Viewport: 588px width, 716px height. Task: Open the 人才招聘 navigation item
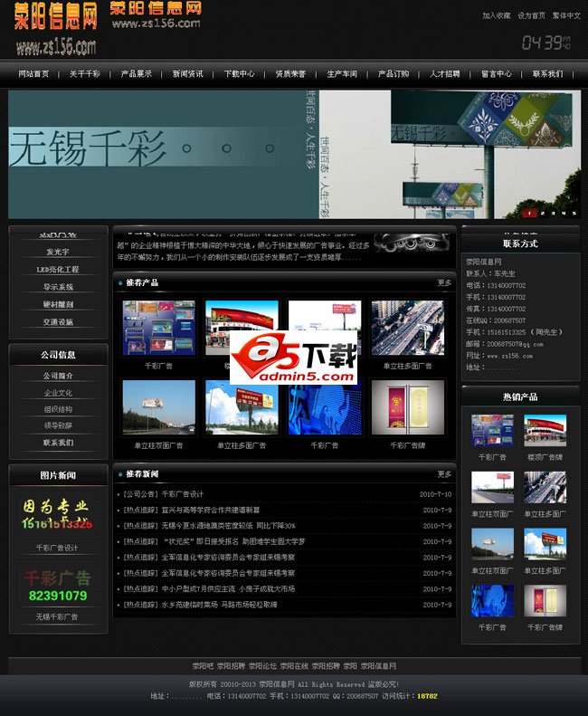445,74
